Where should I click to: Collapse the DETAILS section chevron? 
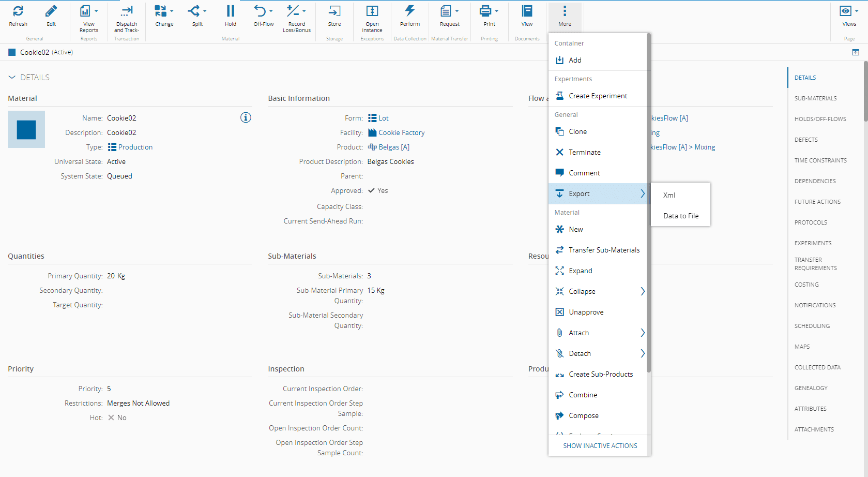[12, 78]
